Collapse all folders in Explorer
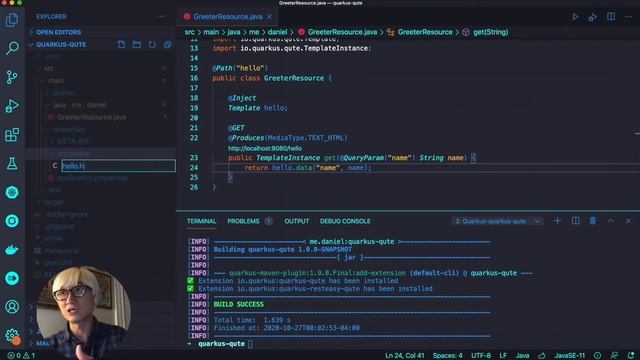640x360 pixels. point(168,44)
